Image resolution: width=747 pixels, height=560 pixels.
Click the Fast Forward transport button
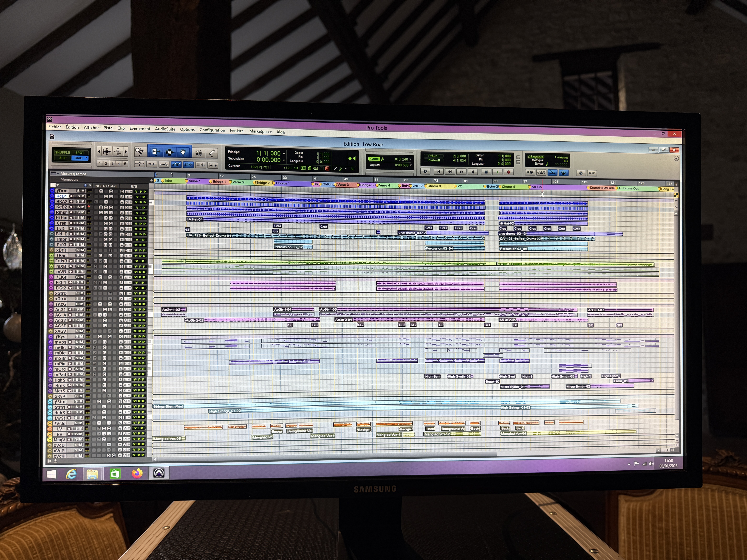(461, 172)
